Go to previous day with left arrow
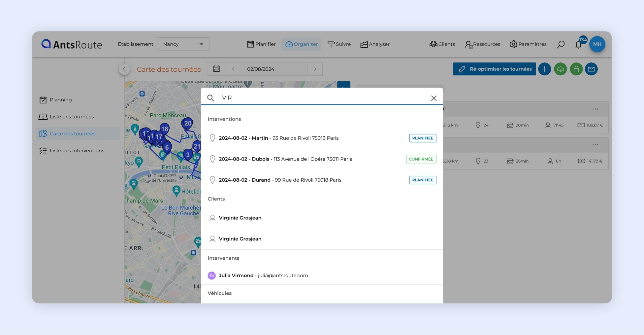This screenshot has width=644, height=335. (x=233, y=69)
